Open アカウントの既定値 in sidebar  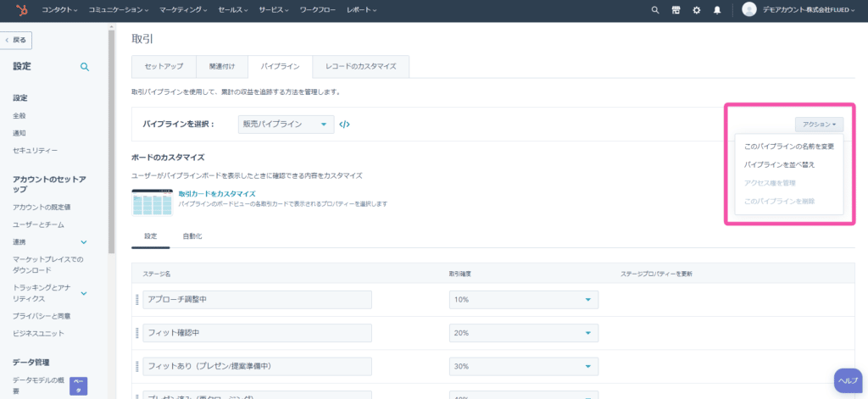(x=42, y=208)
